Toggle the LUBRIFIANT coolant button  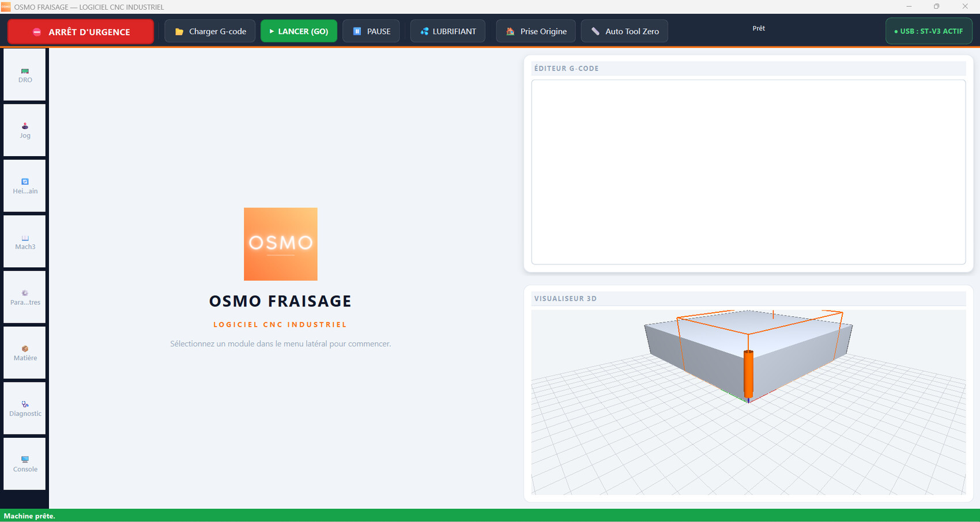click(448, 31)
